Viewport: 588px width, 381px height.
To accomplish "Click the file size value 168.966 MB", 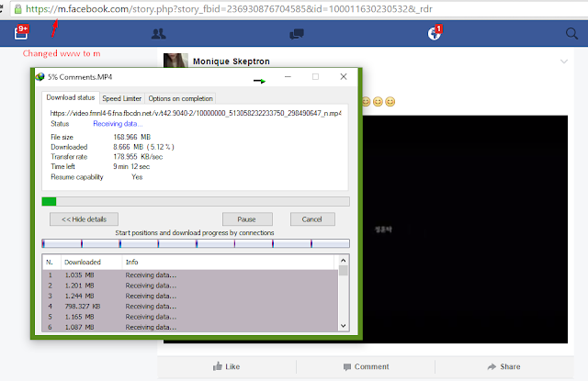I will coord(132,137).
